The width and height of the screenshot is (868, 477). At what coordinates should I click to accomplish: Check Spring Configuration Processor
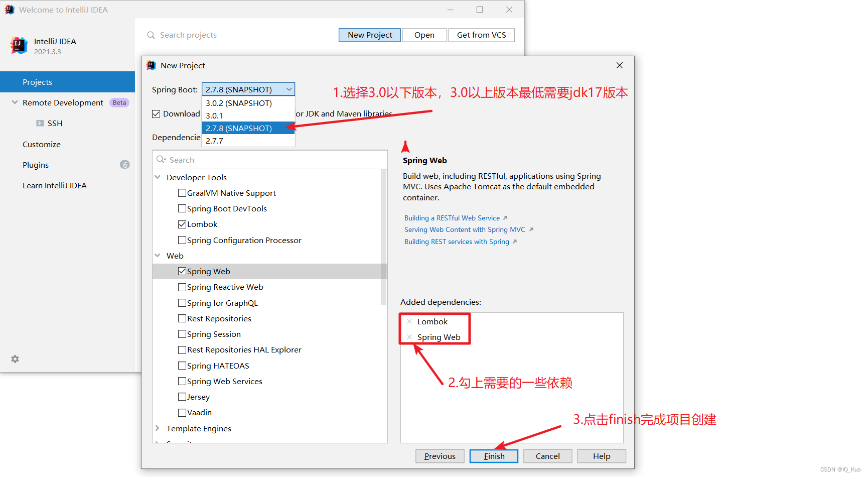click(182, 240)
